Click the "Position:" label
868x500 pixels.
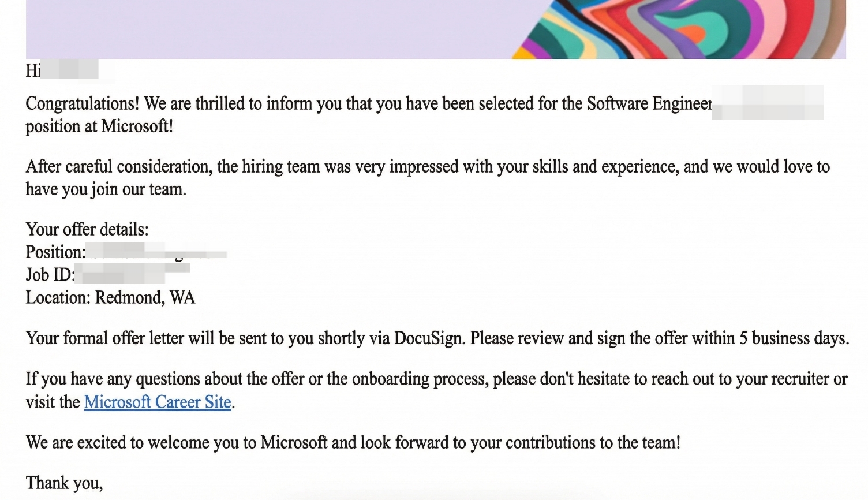point(55,252)
